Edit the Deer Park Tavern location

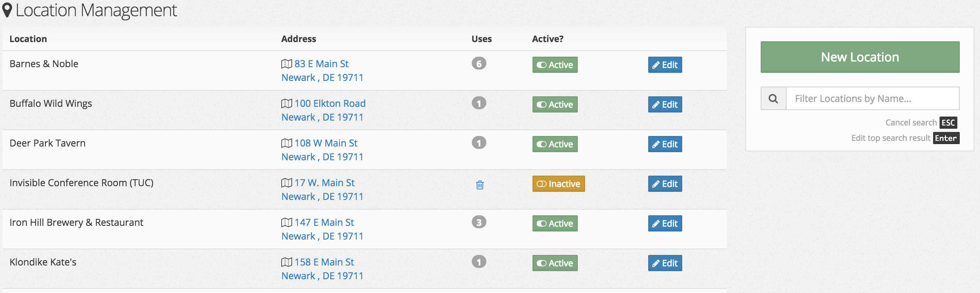point(665,144)
